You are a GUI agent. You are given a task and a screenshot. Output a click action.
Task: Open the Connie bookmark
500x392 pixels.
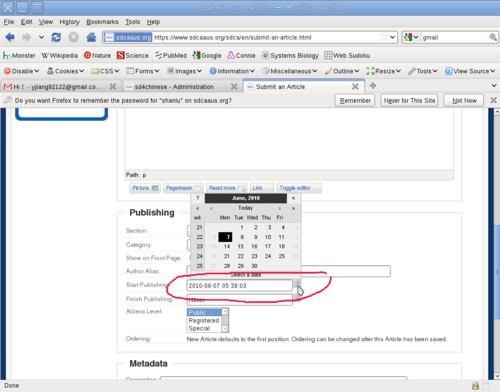[x=241, y=55]
